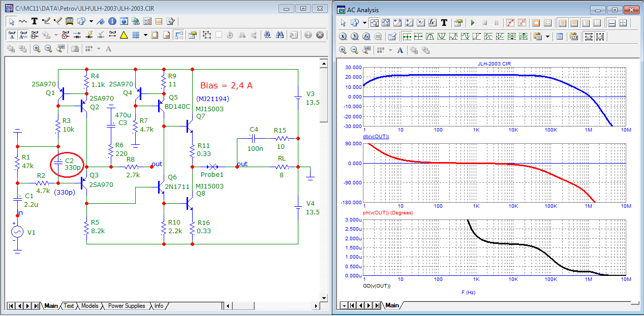Zoom in on the schematic window

[x=37, y=49]
